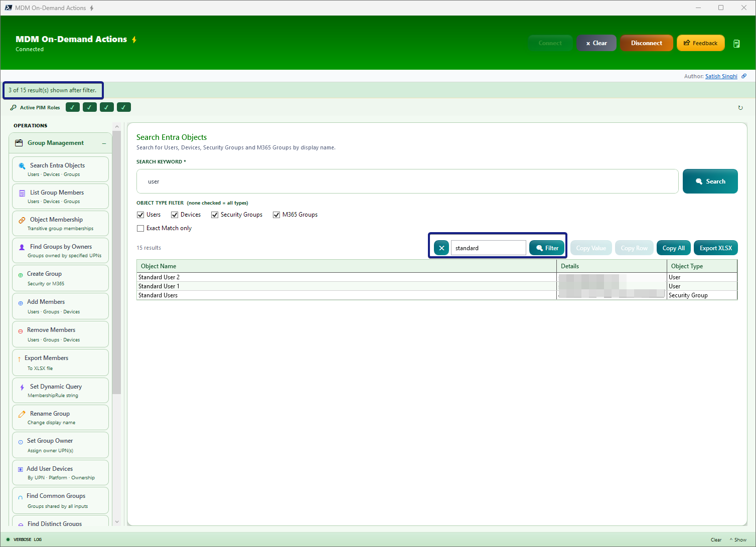Screen dimensions: 756x547
Task: Click the log file icon beside Feedback
Action: (736, 44)
